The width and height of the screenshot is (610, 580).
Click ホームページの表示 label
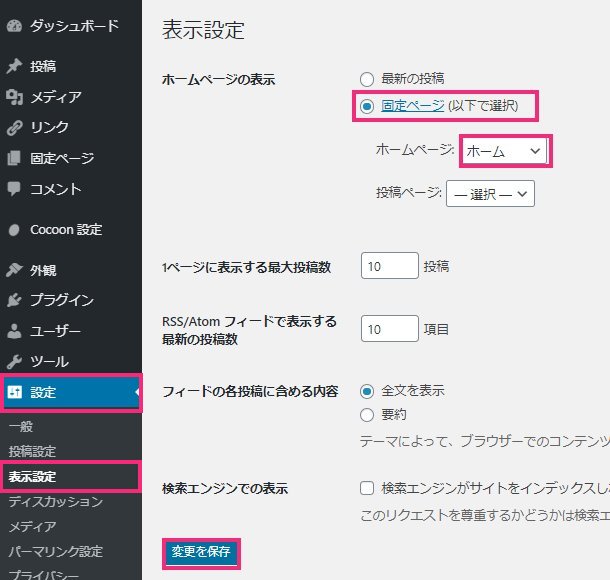pyautogui.click(x=218, y=80)
